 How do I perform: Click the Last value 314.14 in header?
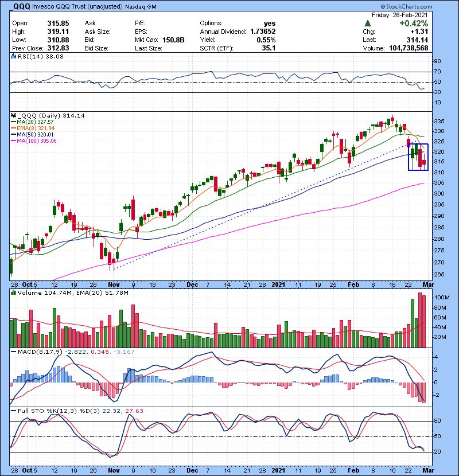tap(417, 40)
